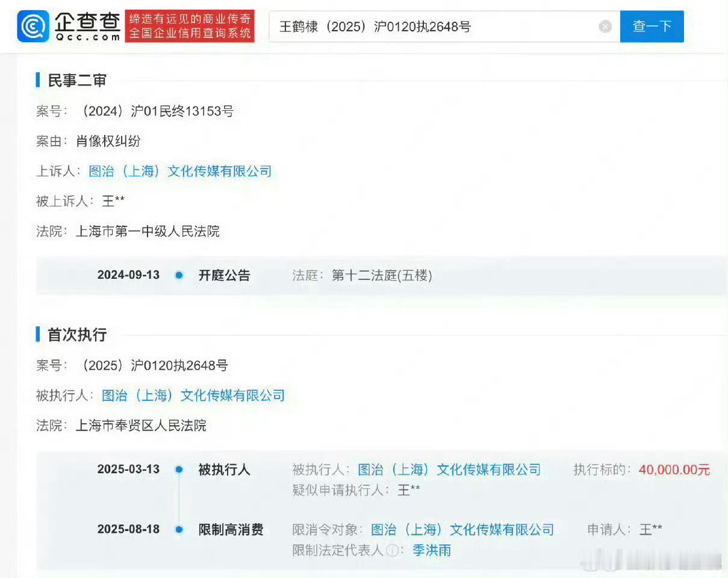Click courtroom text 第十二法庭(五楼)
Image resolution: width=728 pixels, height=578 pixels.
pos(382,275)
